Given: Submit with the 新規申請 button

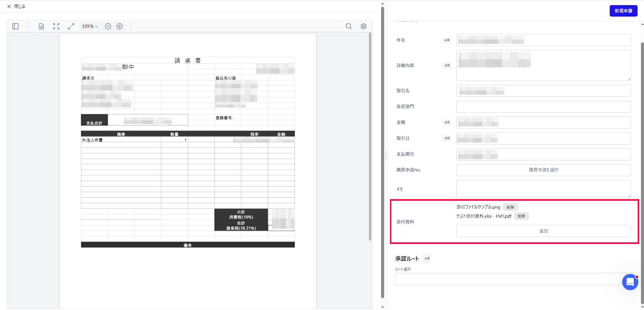Looking at the screenshot, I should tap(623, 11).
